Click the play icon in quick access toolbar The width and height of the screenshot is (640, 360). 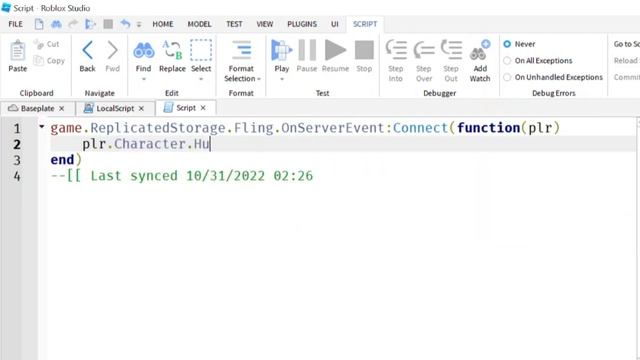(90, 24)
